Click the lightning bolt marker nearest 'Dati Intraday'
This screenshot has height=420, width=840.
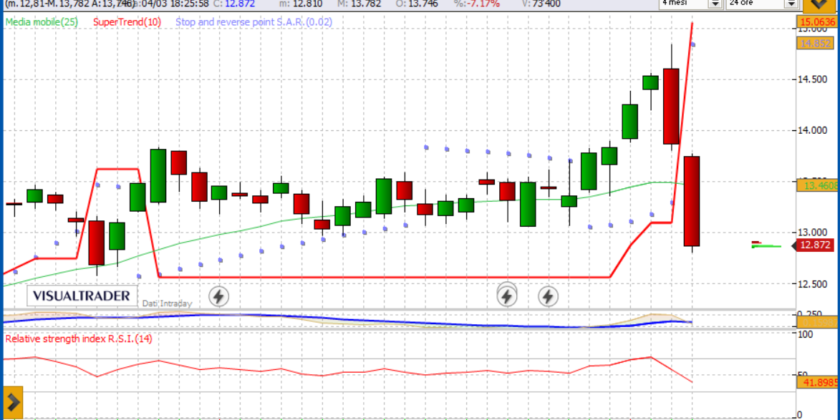tap(218, 296)
